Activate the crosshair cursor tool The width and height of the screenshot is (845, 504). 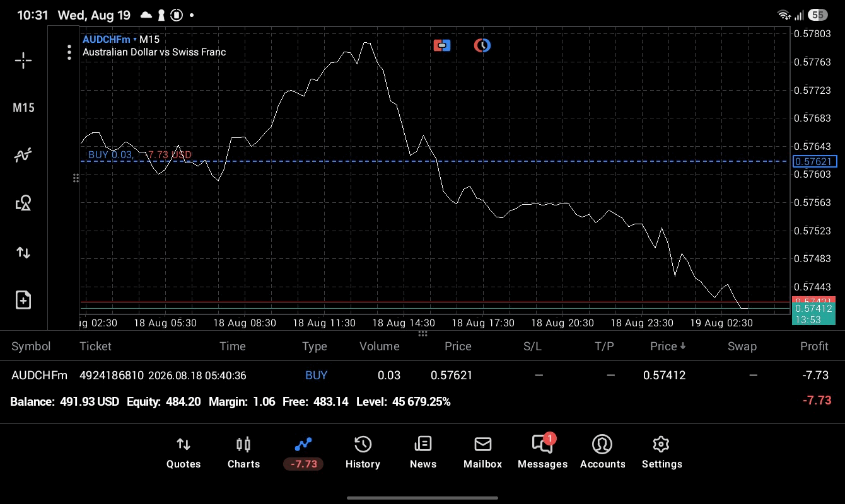[23, 60]
